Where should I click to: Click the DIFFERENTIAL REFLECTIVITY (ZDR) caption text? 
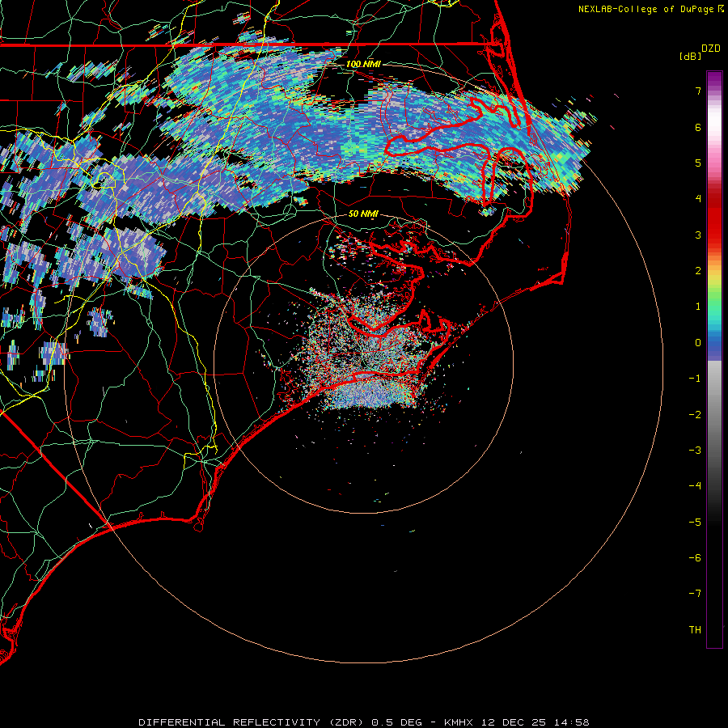(253, 722)
